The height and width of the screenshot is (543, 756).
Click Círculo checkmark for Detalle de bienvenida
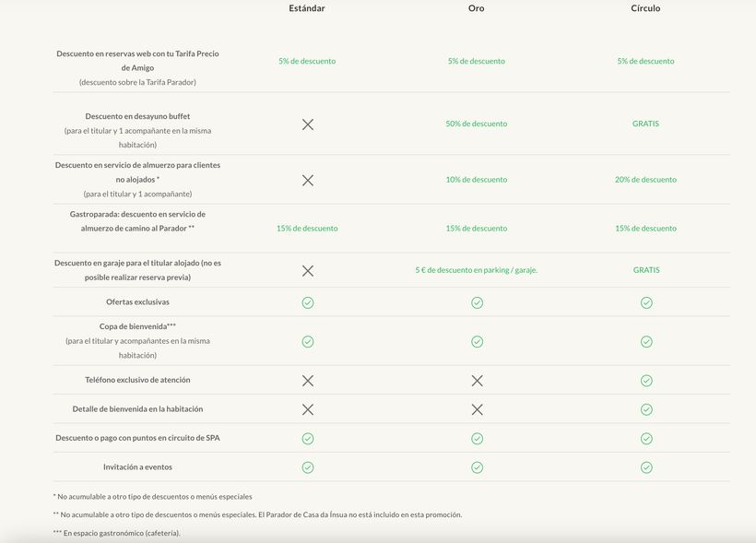[646, 409]
